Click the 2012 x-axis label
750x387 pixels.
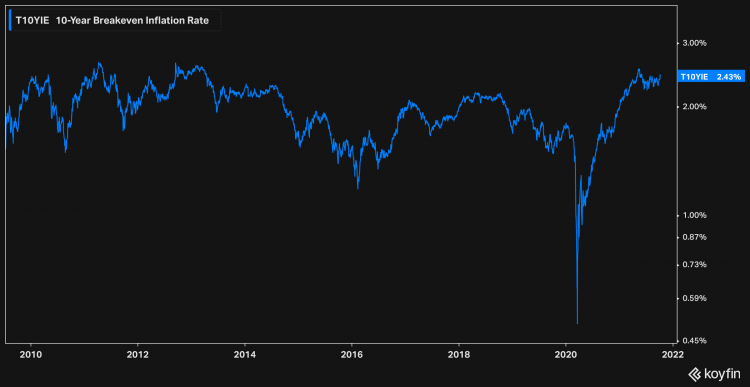coord(138,354)
